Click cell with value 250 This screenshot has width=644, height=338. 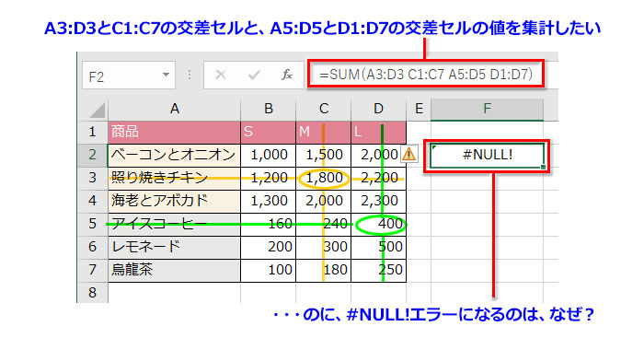point(379,270)
